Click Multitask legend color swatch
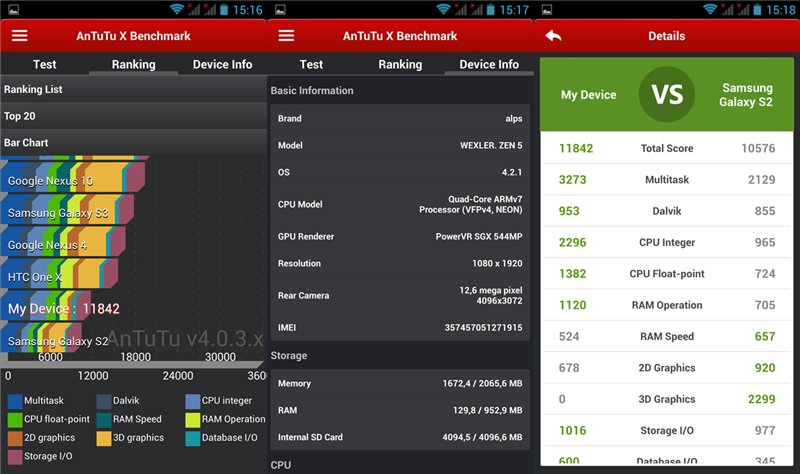 point(15,401)
